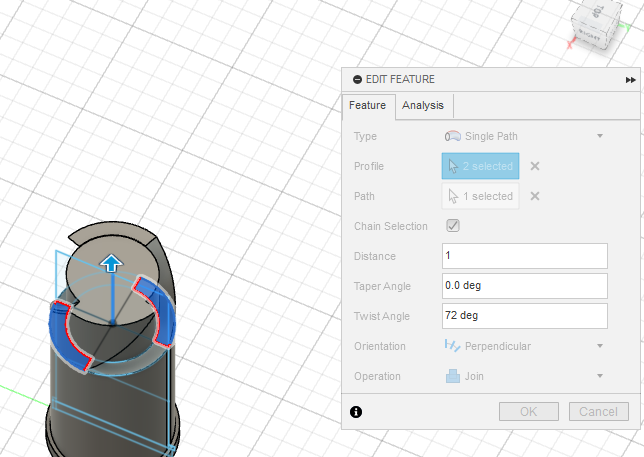
Task: Toggle the Chain Selection checkbox
Action: click(453, 226)
